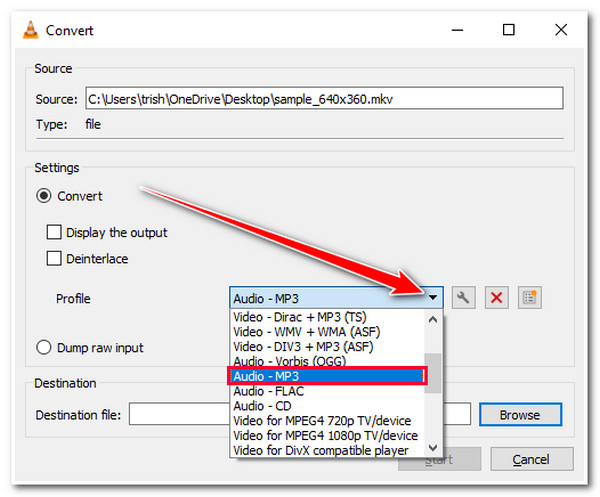Image resolution: width=600 pixels, height=497 pixels.
Task: Choose Video for MPEG4 720p TV/device
Action: point(327,421)
